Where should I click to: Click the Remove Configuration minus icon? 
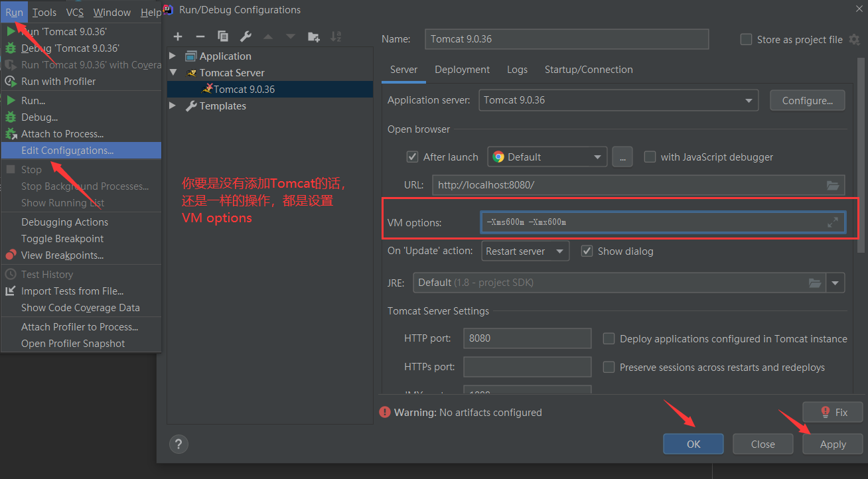tap(200, 36)
